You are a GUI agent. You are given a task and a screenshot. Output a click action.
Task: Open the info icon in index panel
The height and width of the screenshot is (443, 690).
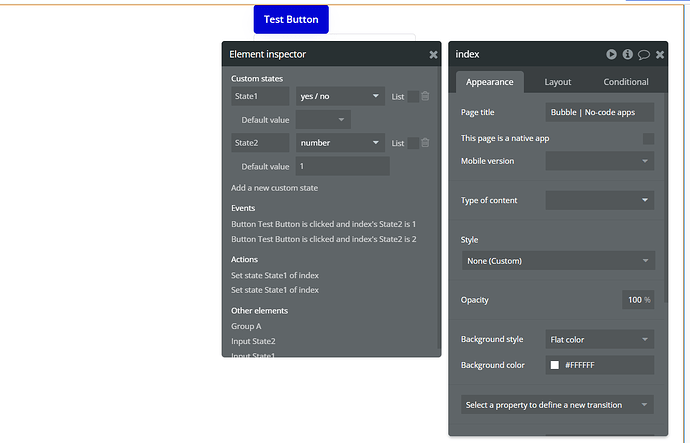[x=628, y=54]
